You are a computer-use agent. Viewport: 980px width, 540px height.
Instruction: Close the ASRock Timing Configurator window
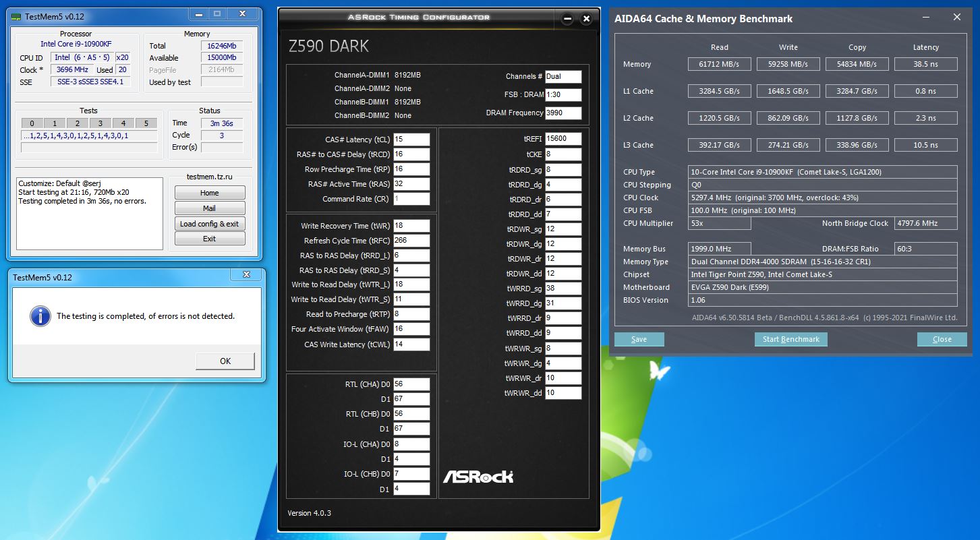586,19
